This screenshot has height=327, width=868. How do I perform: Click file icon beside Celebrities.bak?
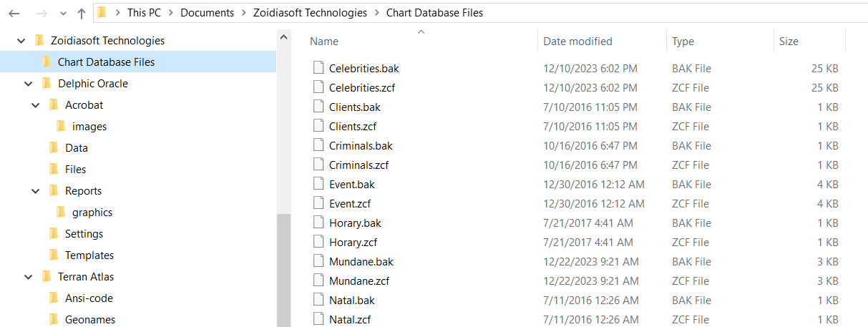[318, 68]
